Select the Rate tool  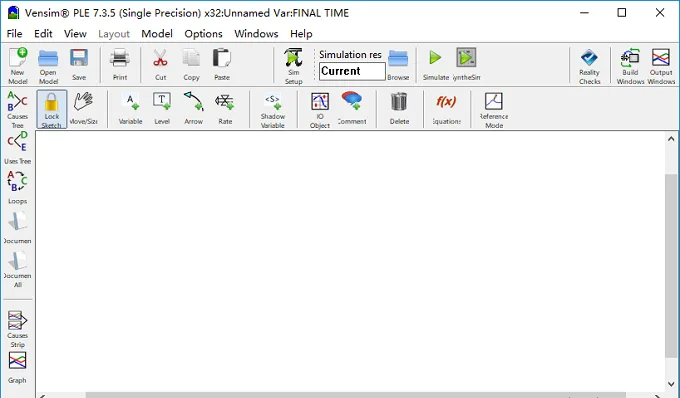225,109
